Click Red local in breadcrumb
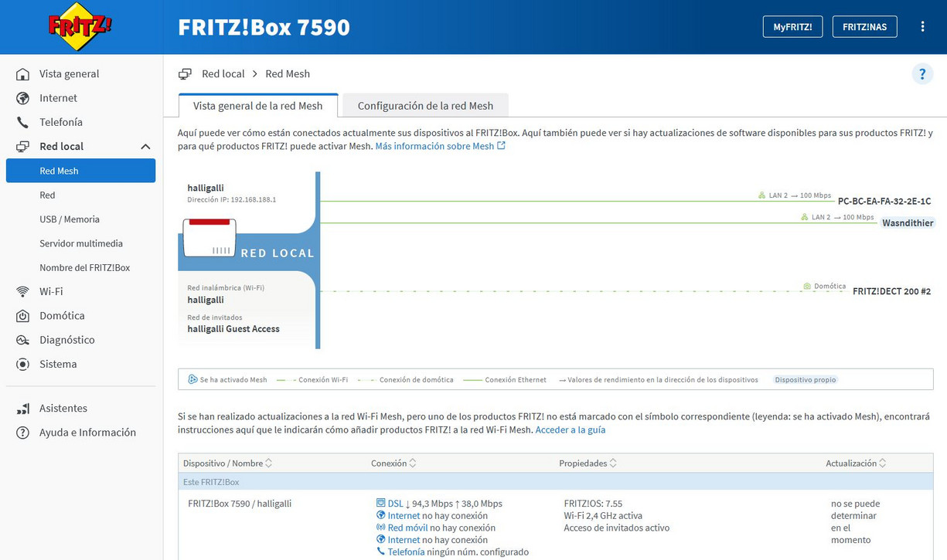Image resolution: width=947 pixels, height=560 pixels. [x=223, y=74]
